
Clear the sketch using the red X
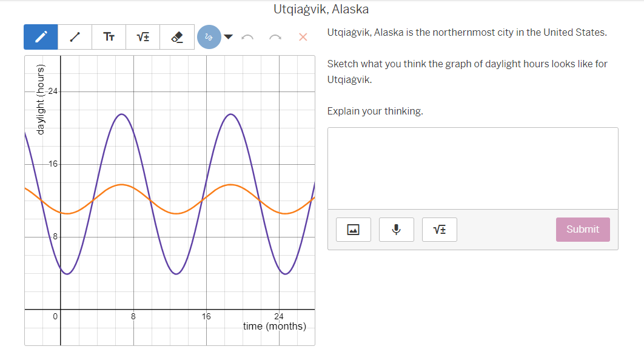click(x=303, y=37)
